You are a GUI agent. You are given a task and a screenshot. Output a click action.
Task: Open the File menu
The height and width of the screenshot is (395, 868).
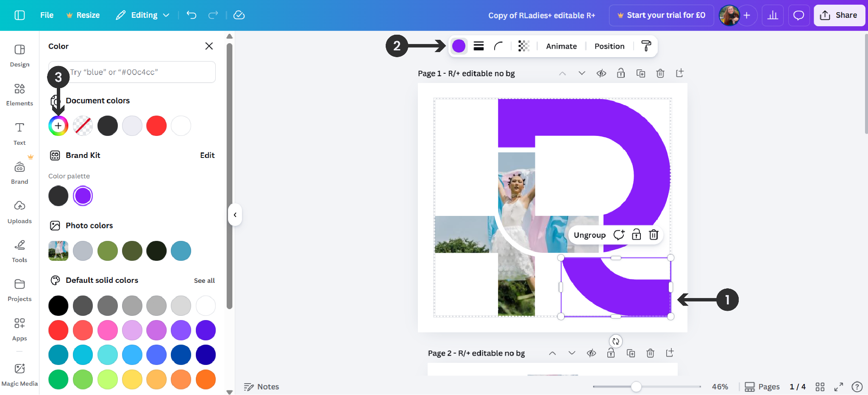[x=47, y=15]
